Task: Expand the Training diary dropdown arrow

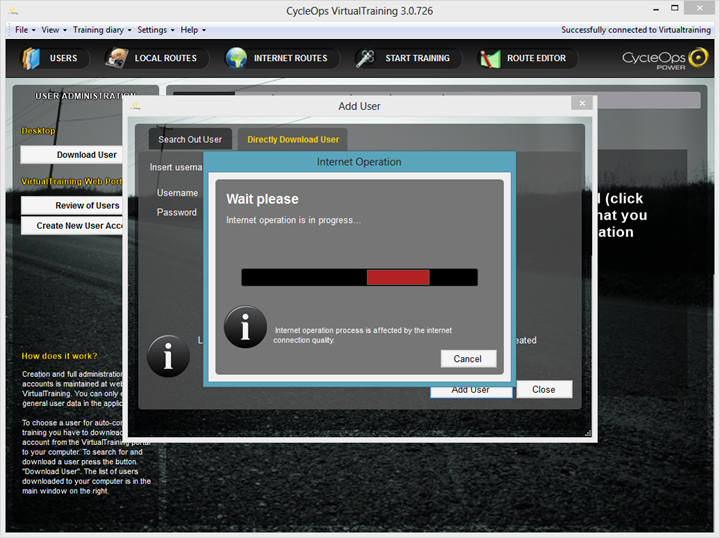Action: click(129, 30)
